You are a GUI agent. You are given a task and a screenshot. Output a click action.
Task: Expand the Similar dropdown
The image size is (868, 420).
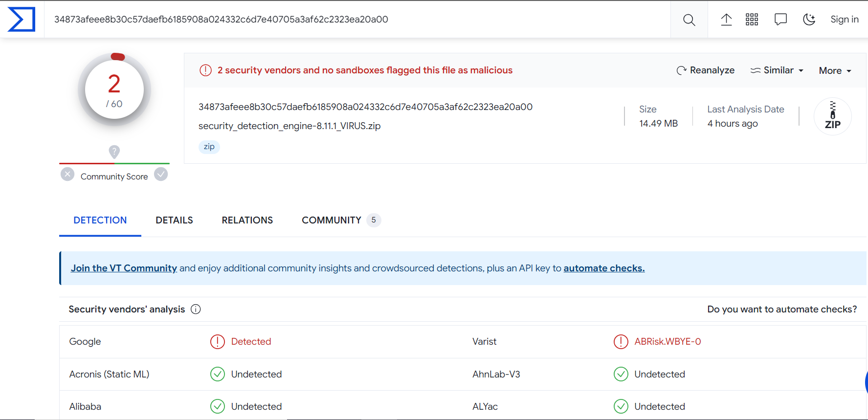click(x=777, y=70)
